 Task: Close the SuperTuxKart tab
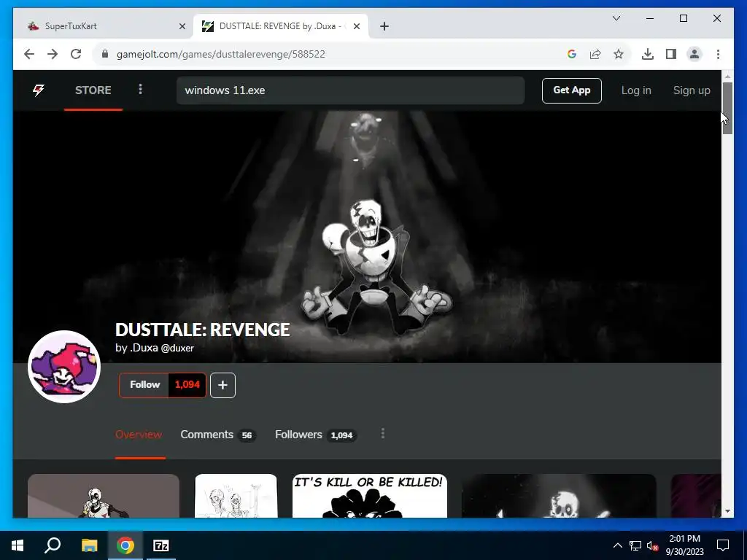click(x=182, y=26)
